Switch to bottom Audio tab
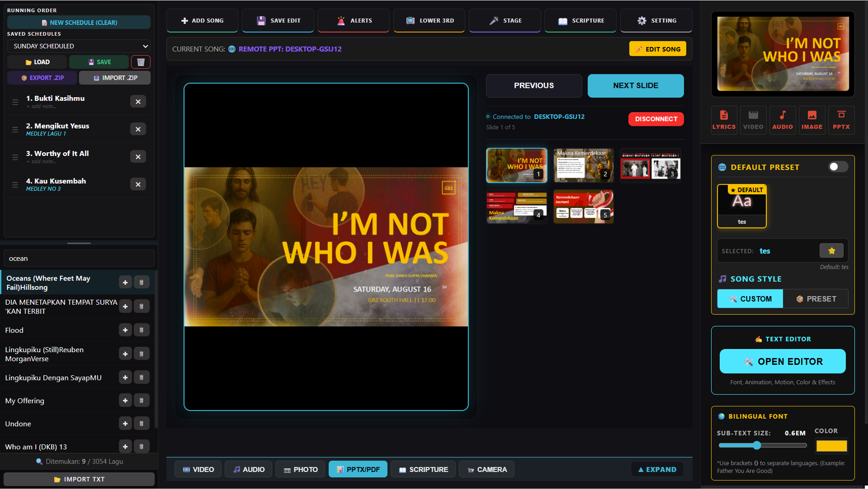 pyautogui.click(x=248, y=469)
